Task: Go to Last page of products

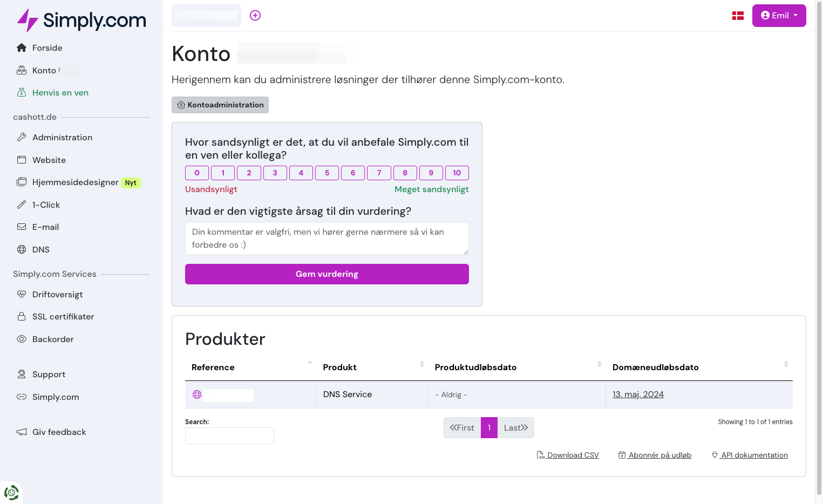Action: coord(516,428)
